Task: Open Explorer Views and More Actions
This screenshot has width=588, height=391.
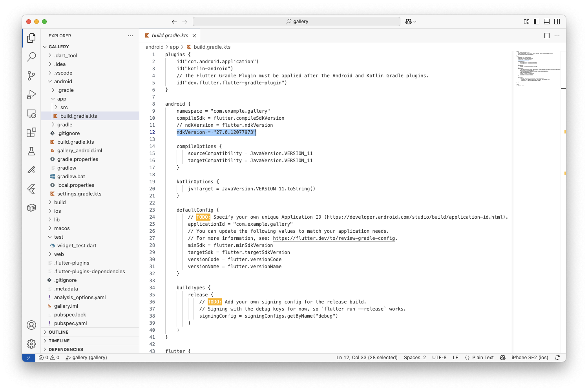Action: [130, 36]
